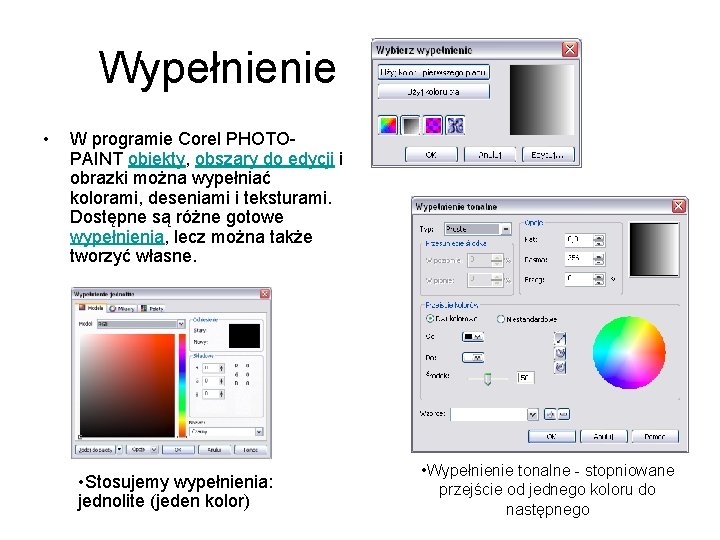Click OK in Wypełnienie tonalne dialog
Viewport: 720px width, 540px height.
(x=551, y=436)
